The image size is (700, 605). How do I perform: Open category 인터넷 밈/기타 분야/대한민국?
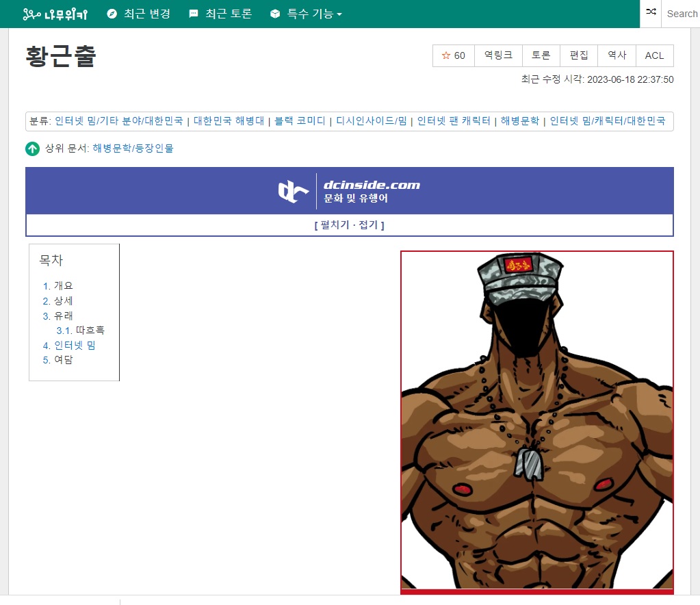(119, 121)
